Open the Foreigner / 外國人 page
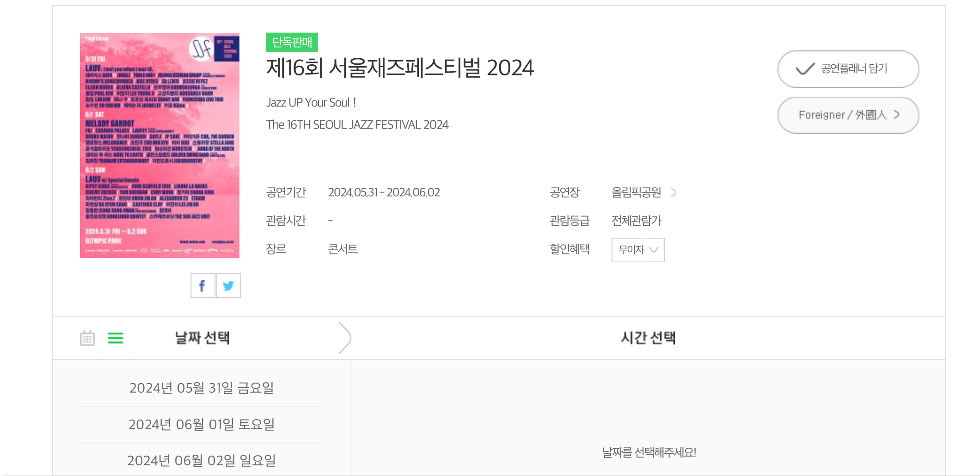The image size is (980, 476). pyautogui.click(x=848, y=115)
